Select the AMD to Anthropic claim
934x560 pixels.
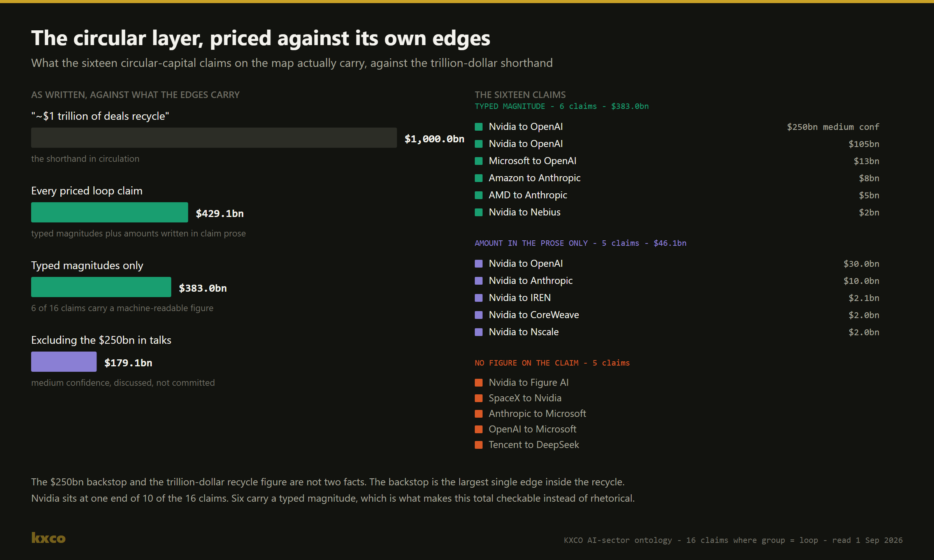528,195
